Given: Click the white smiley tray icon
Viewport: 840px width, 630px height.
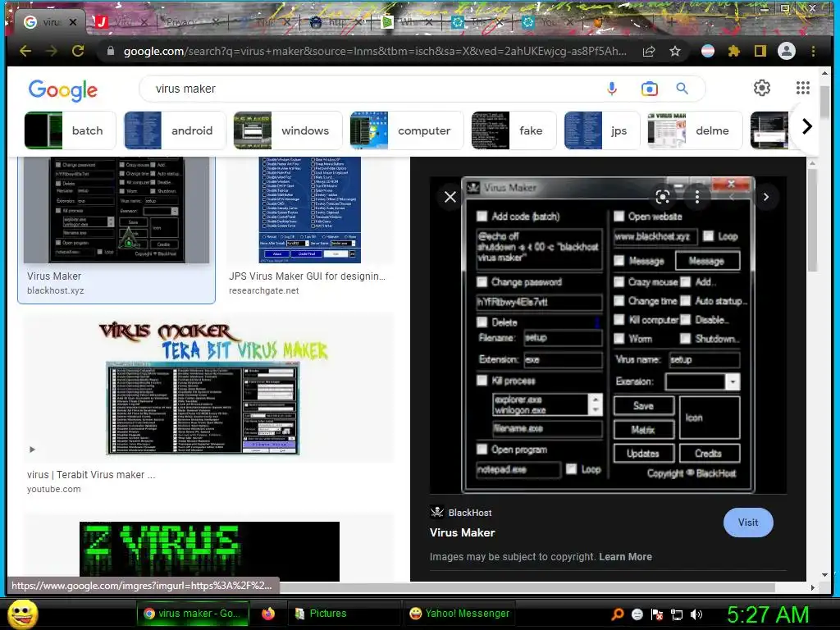Looking at the screenshot, I should 637,614.
